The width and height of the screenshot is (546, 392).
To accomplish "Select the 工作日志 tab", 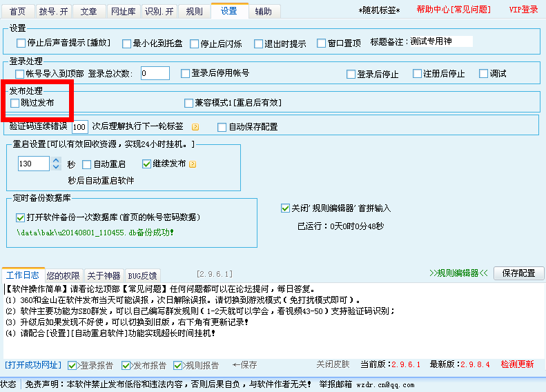I will pyautogui.click(x=23, y=275).
